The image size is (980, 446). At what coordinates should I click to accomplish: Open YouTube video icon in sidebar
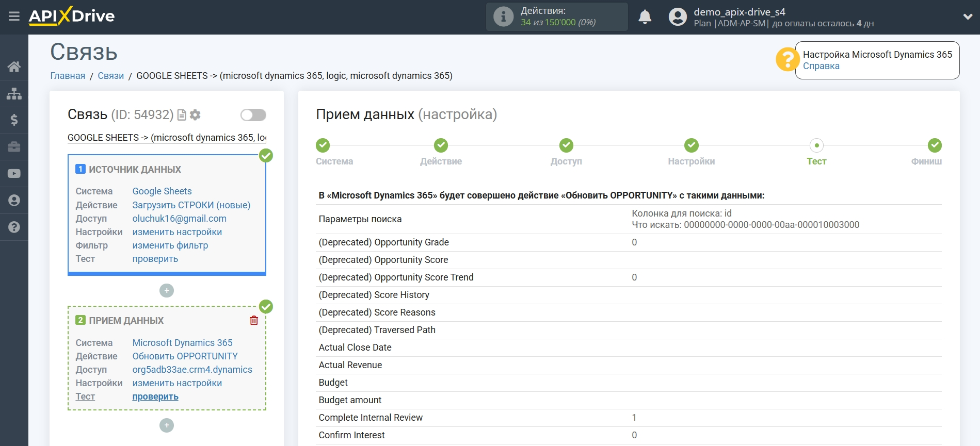14,174
